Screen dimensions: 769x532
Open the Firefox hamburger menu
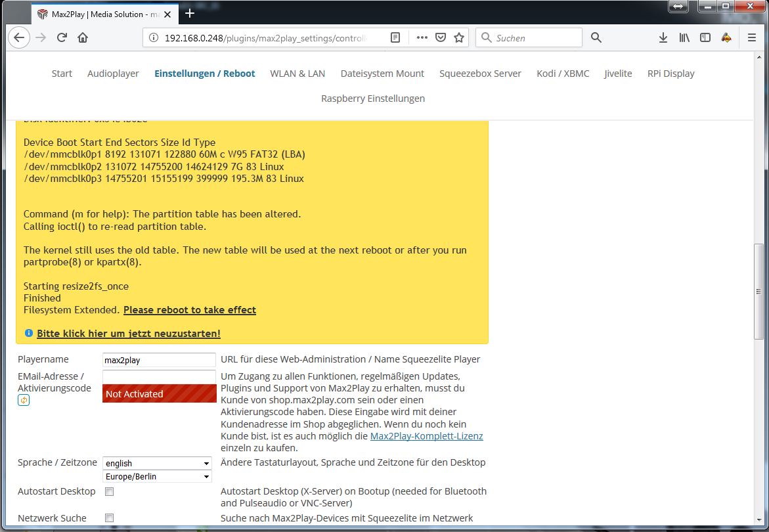751,37
